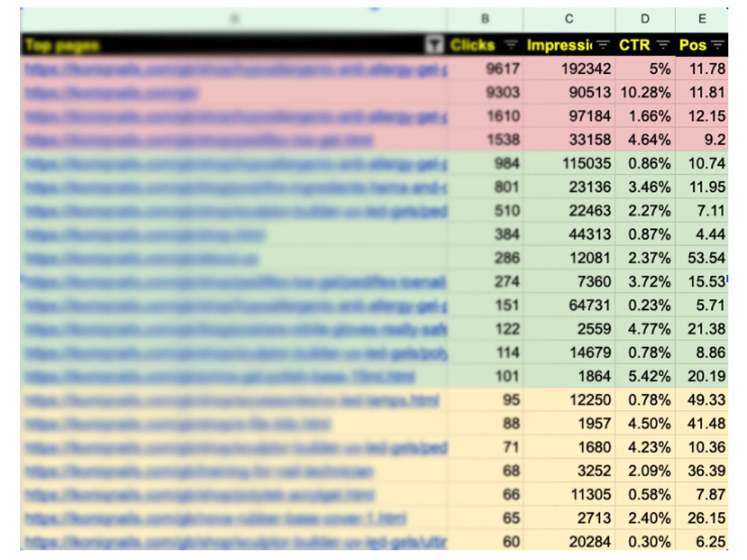This screenshot has height=560, width=747.
Task: Select column D header
Action: click(x=645, y=19)
